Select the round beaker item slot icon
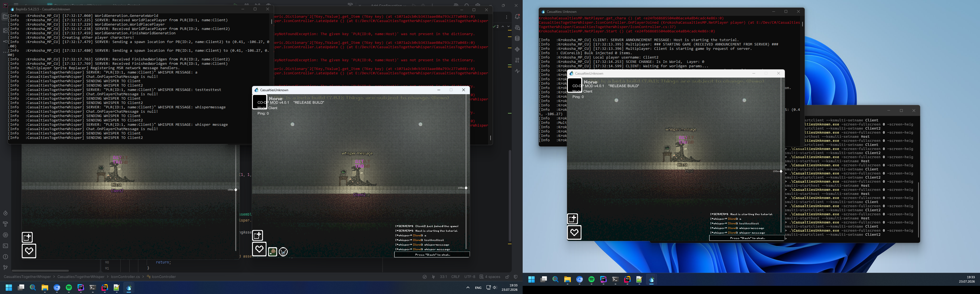Screen dimensions: 980x294 point(283,252)
